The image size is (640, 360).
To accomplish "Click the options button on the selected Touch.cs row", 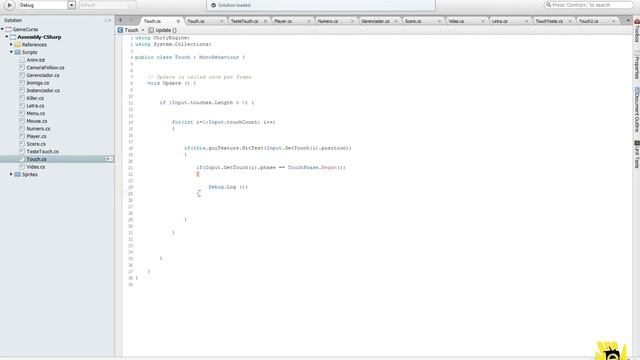I will click(109, 159).
